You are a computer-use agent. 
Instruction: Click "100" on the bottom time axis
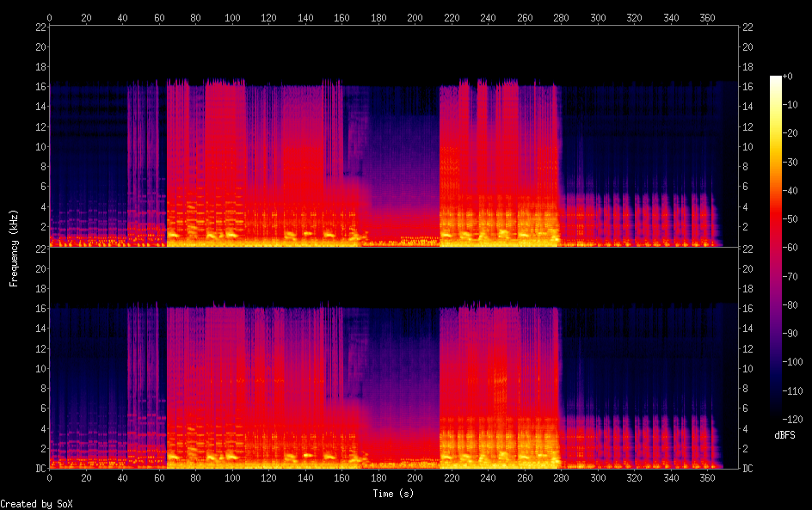point(232,478)
